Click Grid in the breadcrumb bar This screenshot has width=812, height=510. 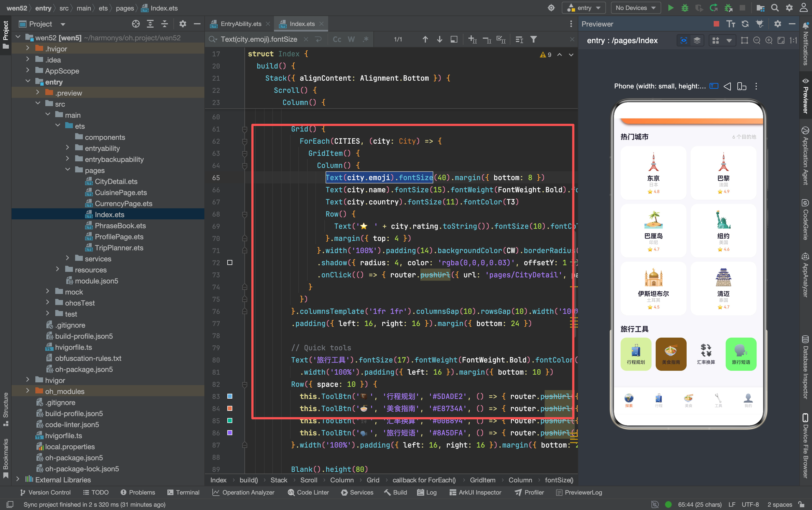tap(373, 480)
